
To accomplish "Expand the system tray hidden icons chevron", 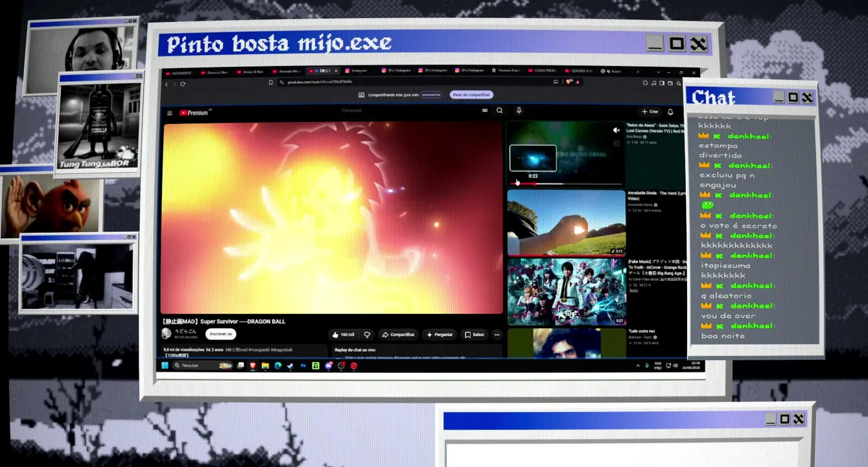I will click(x=638, y=366).
